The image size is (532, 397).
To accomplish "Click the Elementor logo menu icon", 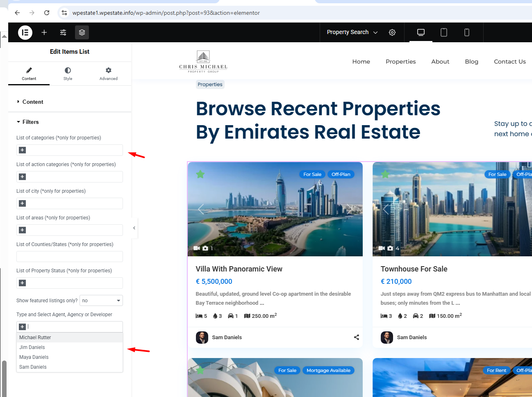I will (25, 32).
